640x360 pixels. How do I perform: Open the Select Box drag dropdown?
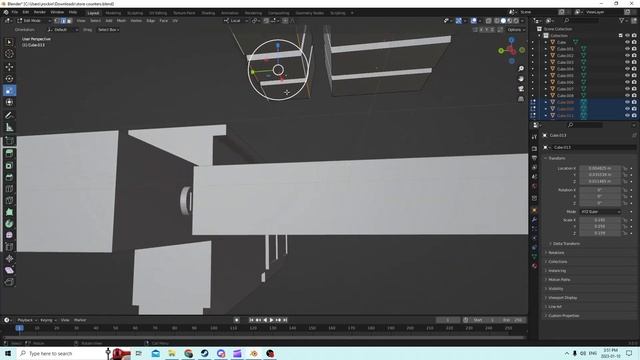pyautogui.click(x=108, y=30)
